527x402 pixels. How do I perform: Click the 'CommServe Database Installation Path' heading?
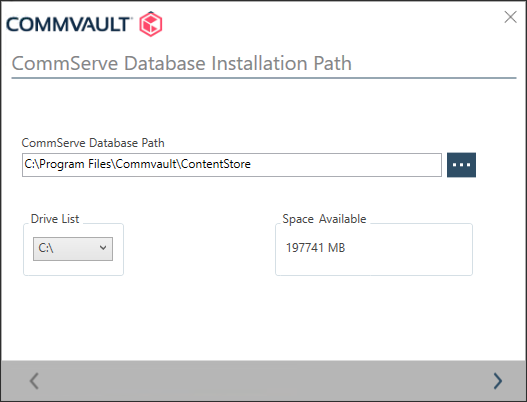pyautogui.click(x=182, y=63)
